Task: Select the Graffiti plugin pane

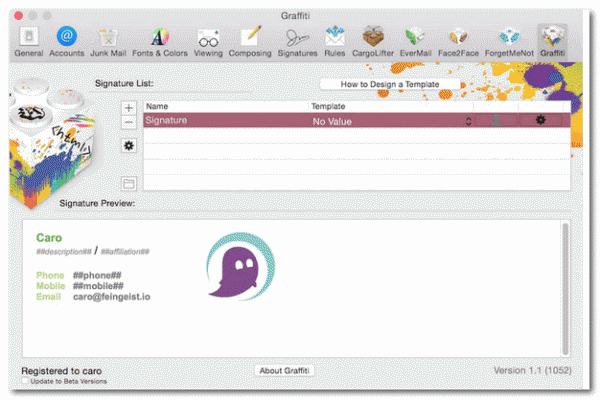Action: pyautogui.click(x=552, y=42)
